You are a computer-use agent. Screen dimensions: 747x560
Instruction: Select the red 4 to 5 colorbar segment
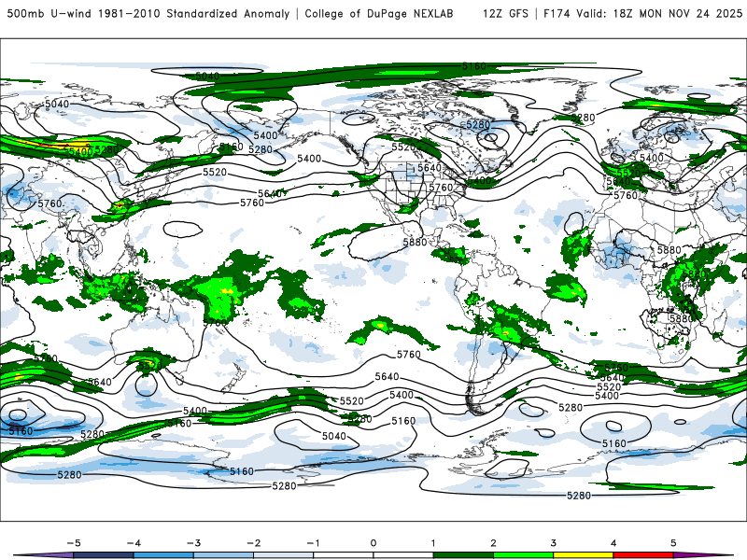point(643,555)
